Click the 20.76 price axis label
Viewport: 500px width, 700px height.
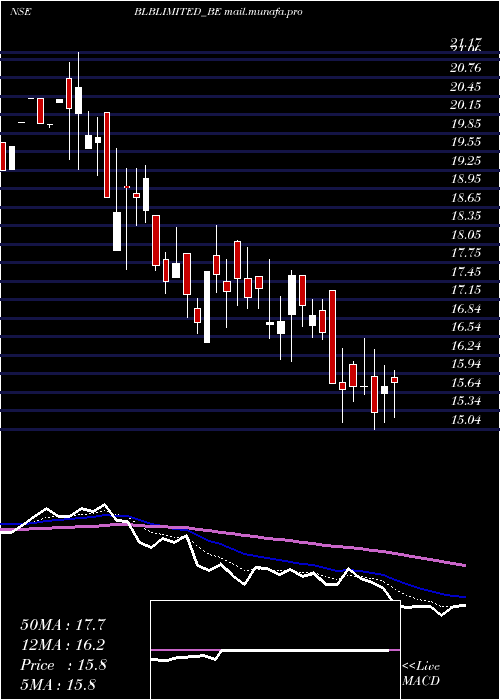pyautogui.click(x=466, y=68)
